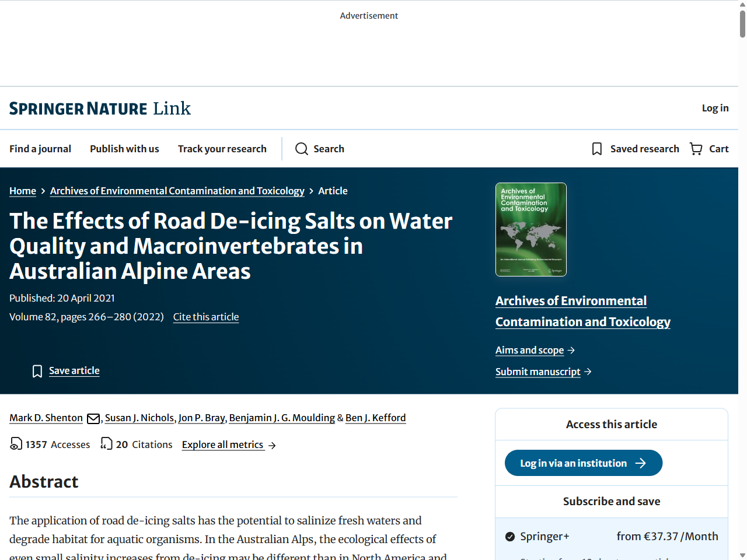Click the Springer Nature Link logo
This screenshot has height=560, width=747.
[100, 108]
